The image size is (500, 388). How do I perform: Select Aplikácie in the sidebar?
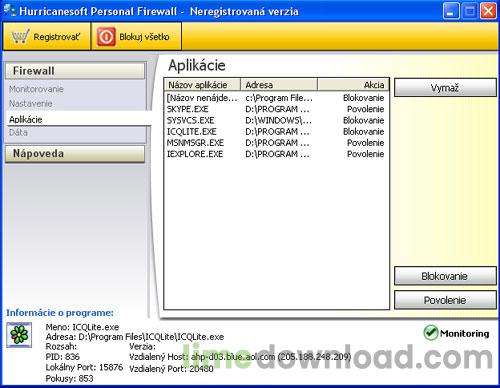26,119
